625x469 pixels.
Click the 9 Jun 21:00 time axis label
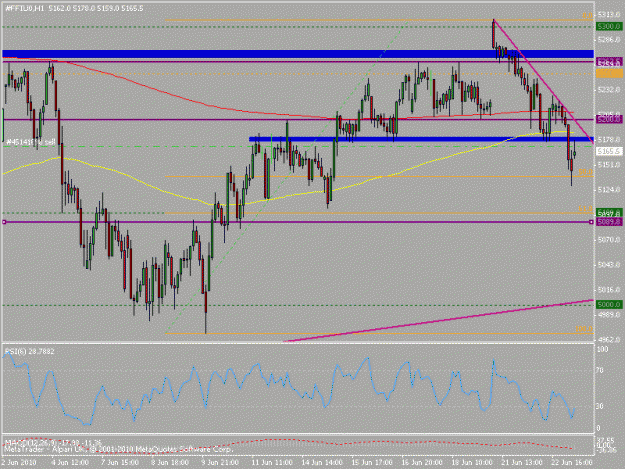(220, 463)
